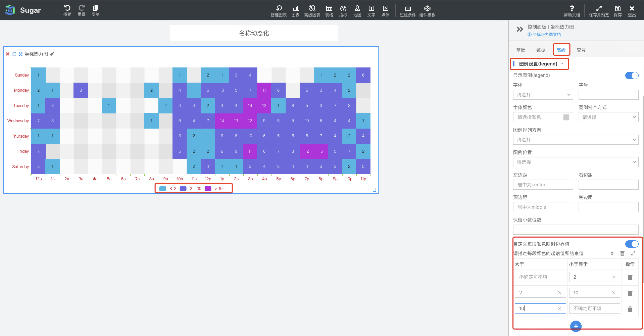This screenshot has width=644, height=336.
Task: Open the heatmap documentation link (坐标热力图文档)
Action: coord(544,35)
